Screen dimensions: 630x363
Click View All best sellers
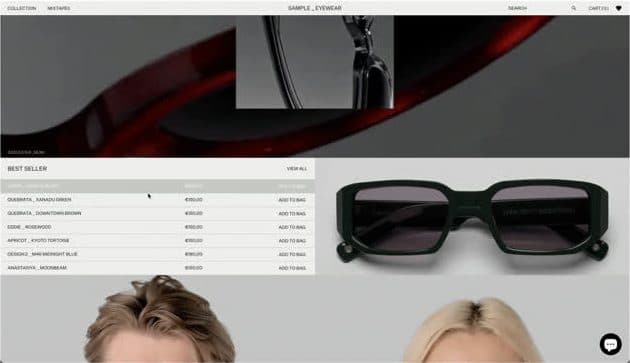(297, 169)
